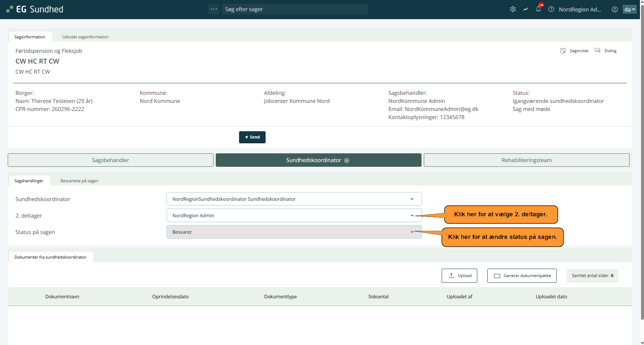Select the Rehabiliteringsteam section
This screenshot has width=644, height=345.
tap(526, 160)
